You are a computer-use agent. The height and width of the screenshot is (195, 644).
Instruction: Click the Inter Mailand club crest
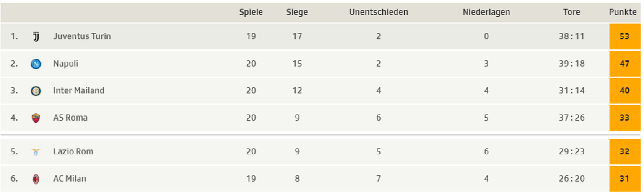pyautogui.click(x=36, y=91)
